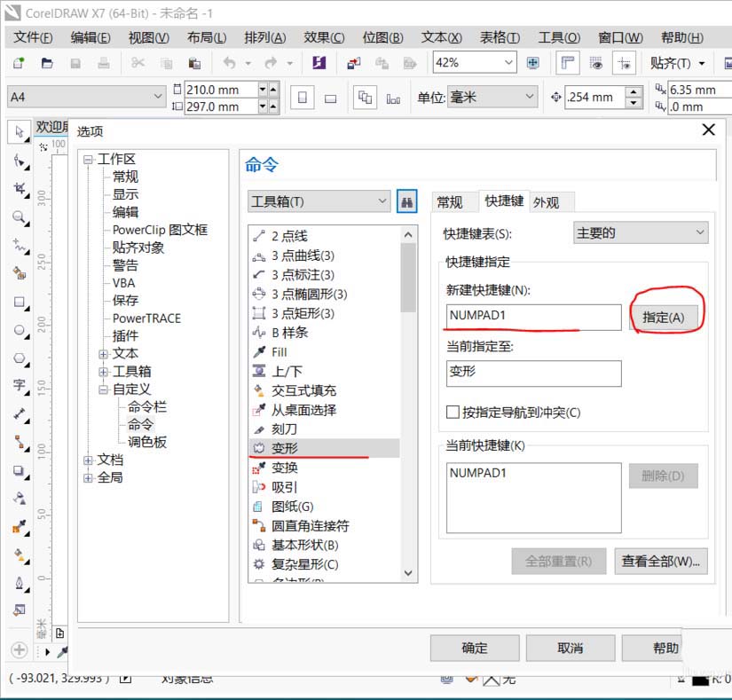Expand the 全局 tree node
Image resolution: width=732 pixels, height=700 pixels.
click(88, 478)
